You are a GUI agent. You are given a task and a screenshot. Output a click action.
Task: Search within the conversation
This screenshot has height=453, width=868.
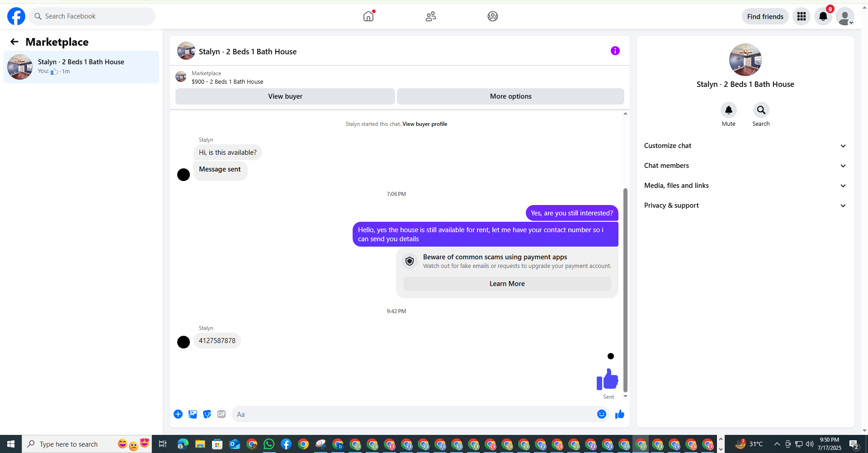pos(761,110)
